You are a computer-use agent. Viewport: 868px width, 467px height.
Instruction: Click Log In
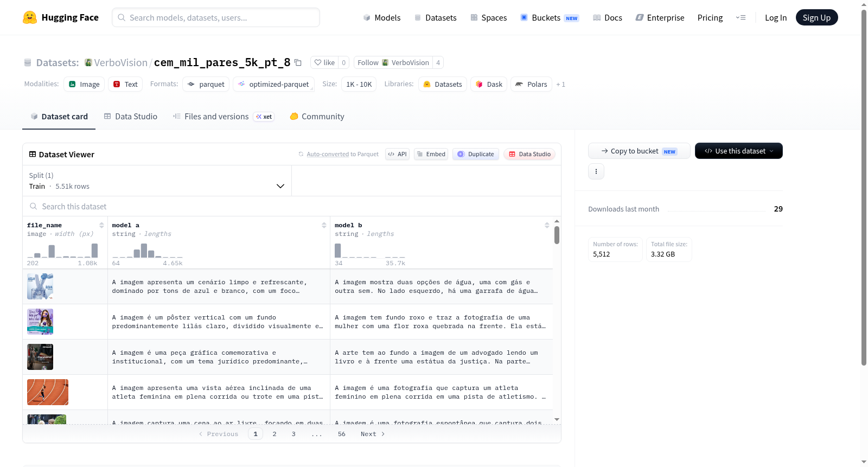[x=775, y=18]
